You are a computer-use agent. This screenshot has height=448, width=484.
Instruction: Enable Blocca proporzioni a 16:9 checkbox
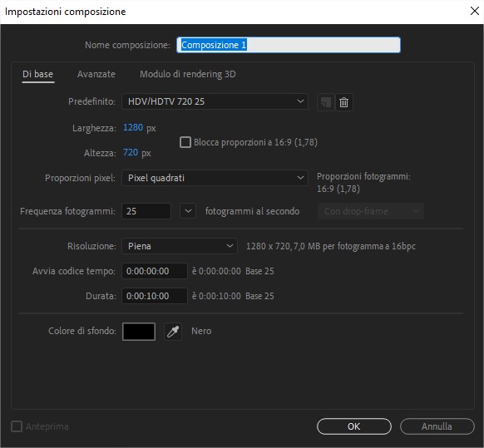[x=185, y=142]
